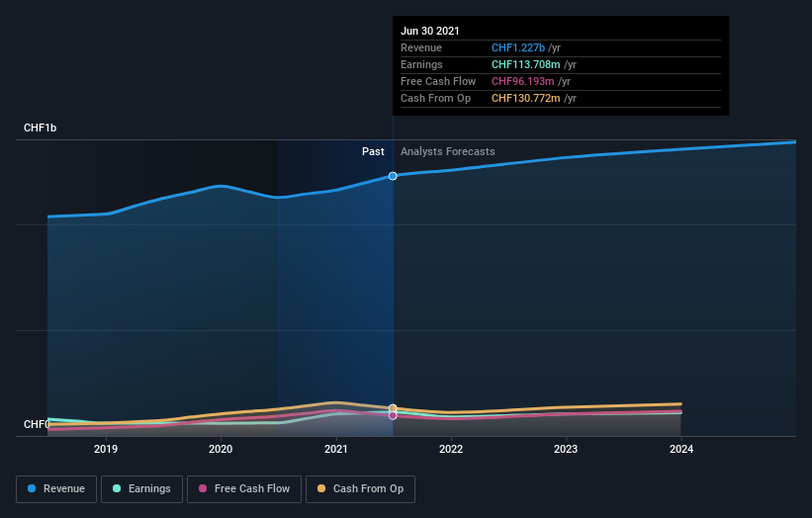Click the 2019 x-axis label

point(106,449)
